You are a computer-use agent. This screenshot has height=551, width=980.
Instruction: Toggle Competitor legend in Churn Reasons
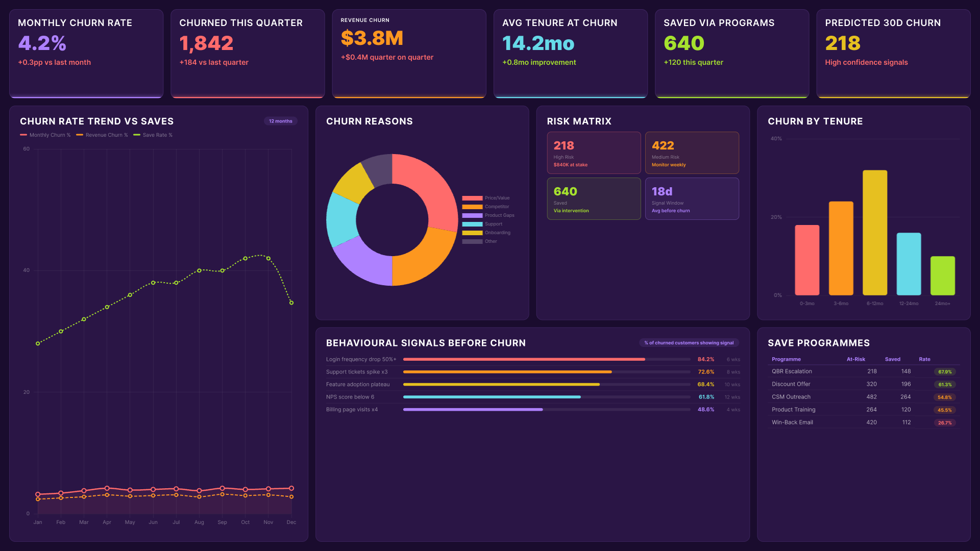(485, 207)
